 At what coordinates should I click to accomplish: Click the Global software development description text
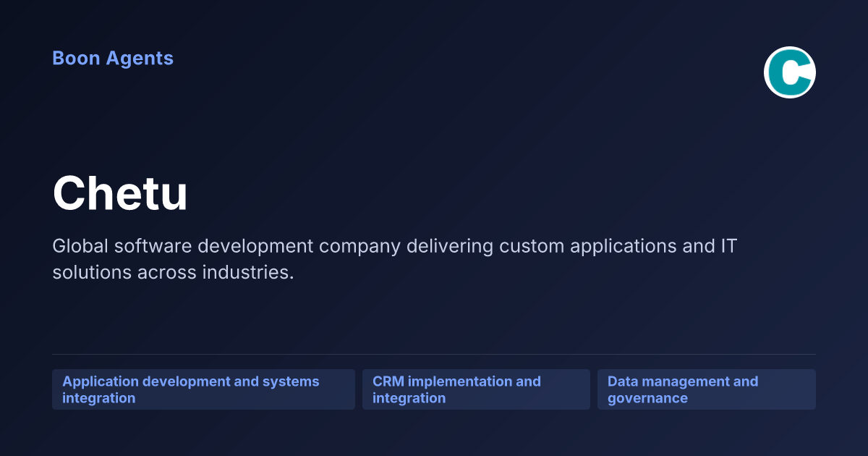click(x=394, y=259)
